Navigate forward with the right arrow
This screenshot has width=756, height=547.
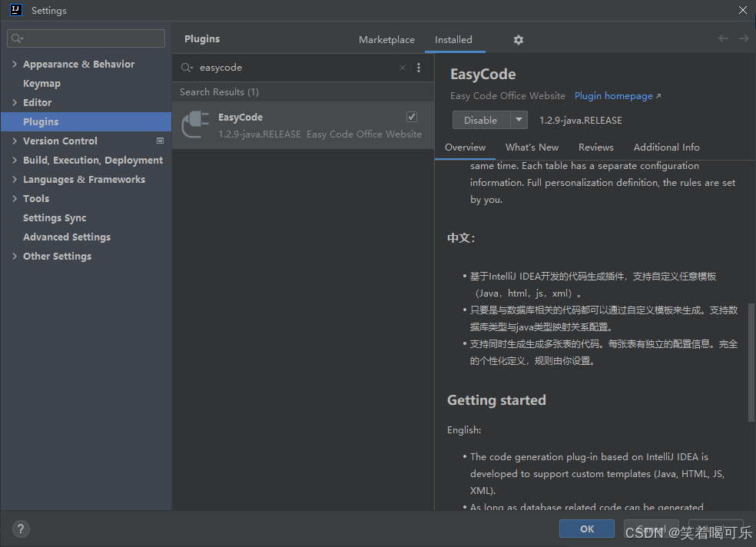[744, 38]
